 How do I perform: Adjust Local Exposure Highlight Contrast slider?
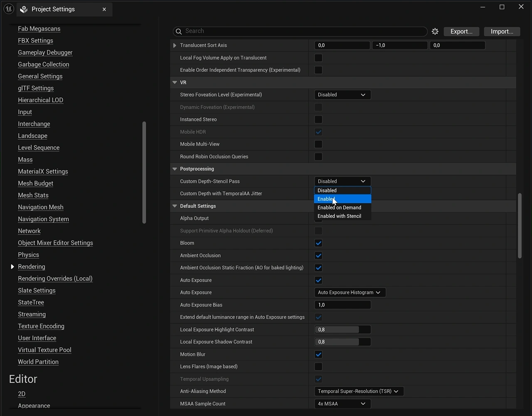coord(342,329)
